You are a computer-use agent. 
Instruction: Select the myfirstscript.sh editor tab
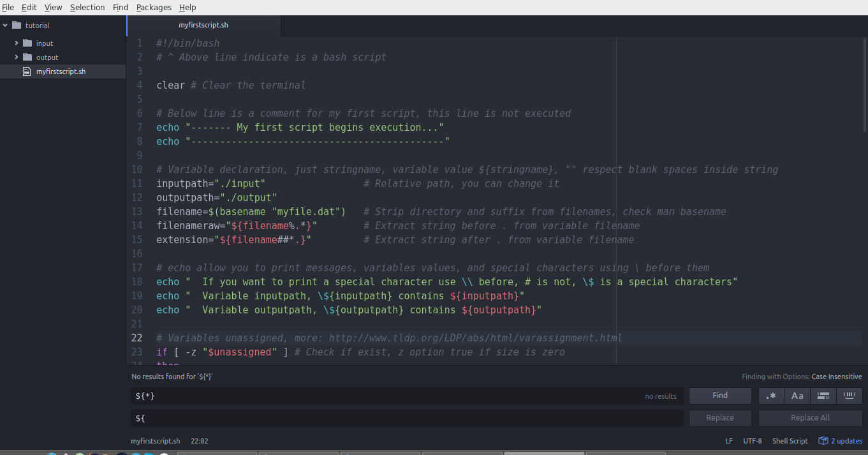[203, 25]
